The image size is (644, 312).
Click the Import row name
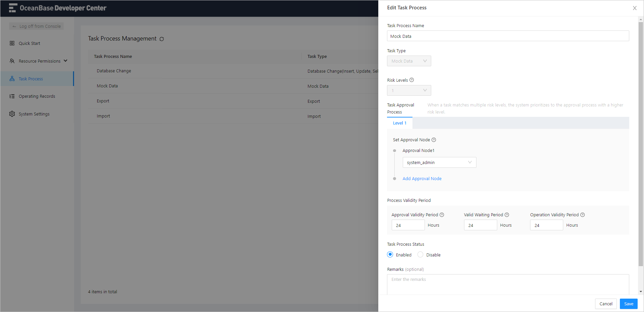point(103,116)
